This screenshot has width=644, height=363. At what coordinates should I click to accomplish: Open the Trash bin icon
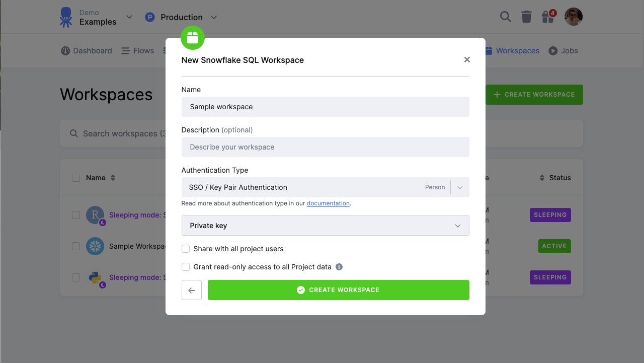click(526, 16)
